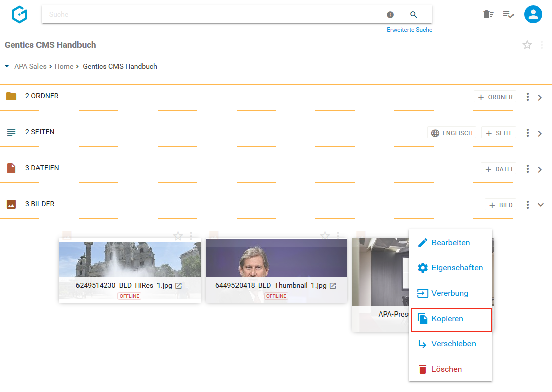Type in the Suche search field
The image size is (552, 392).
tap(213, 15)
